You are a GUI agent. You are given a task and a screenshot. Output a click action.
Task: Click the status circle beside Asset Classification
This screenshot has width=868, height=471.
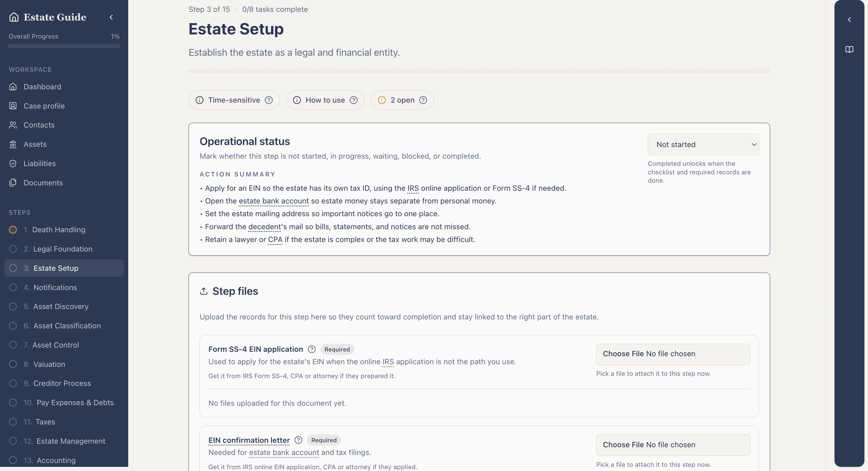[x=13, y=326]
